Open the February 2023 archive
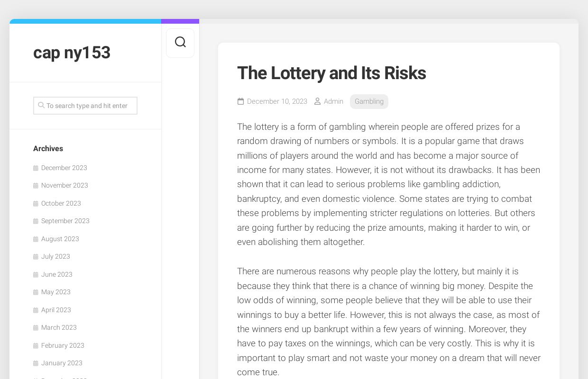The height and width of the screenshot is (379, 588). [x=63, y=345]
